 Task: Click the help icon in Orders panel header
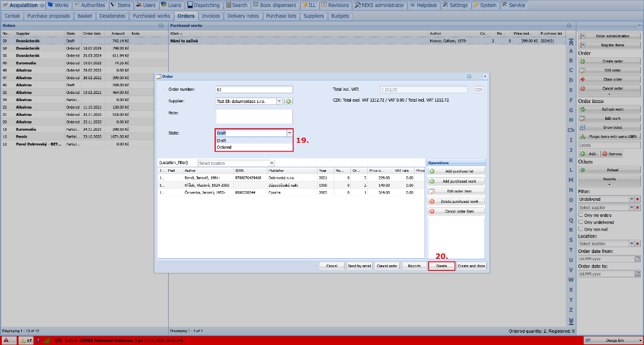161,26
